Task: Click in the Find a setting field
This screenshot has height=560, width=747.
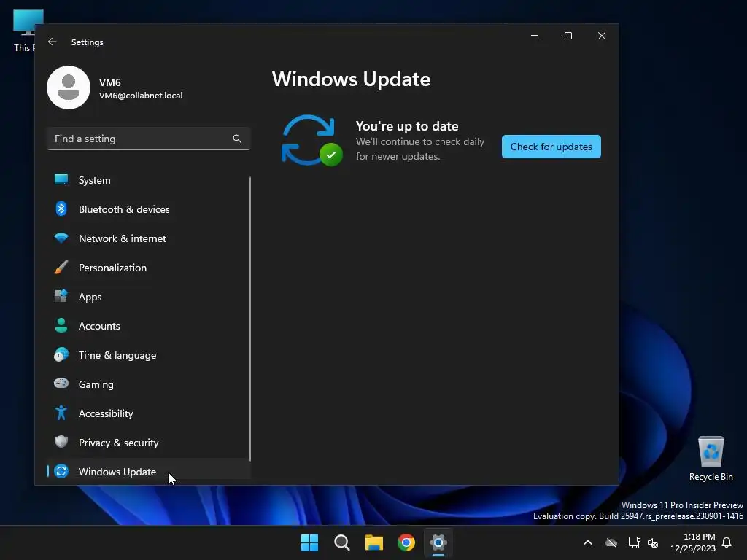Action: (148, 139)
